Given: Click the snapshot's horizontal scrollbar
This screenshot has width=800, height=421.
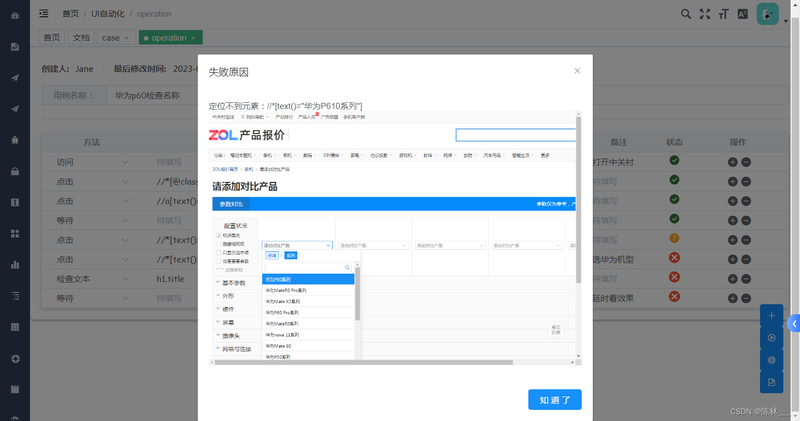Looking at the screenshot, I should tap(363, 362).
